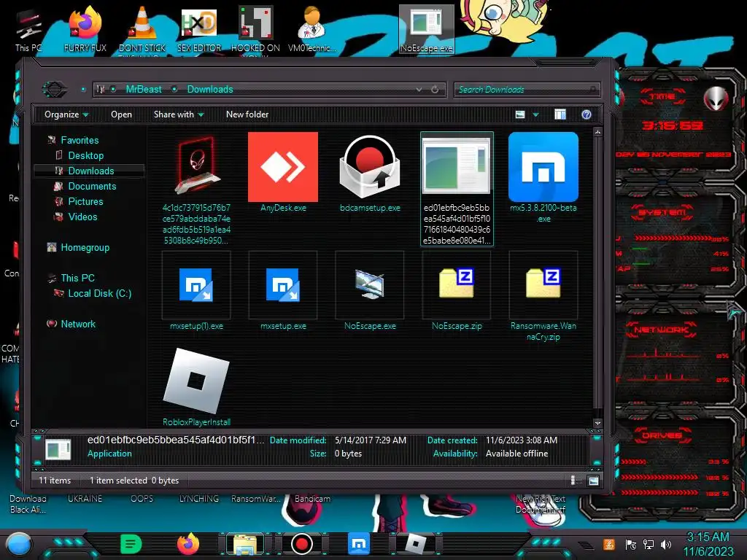Screen dimensions: 747x560
Task: Select the bdcamsetup.exe installer icon
Action: [370, 167]
